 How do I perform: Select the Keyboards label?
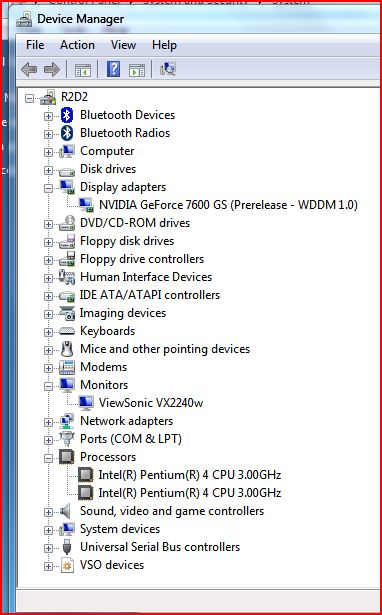[107, 331]
